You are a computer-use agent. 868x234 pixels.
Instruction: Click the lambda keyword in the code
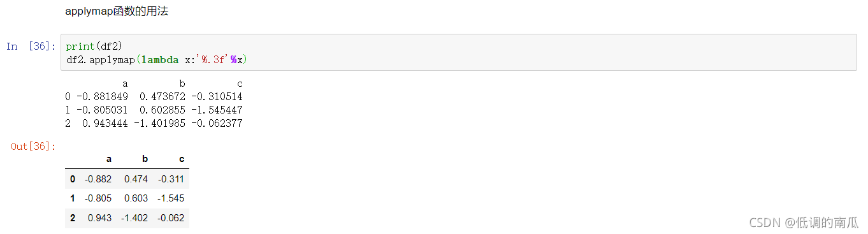click(159, 59)
